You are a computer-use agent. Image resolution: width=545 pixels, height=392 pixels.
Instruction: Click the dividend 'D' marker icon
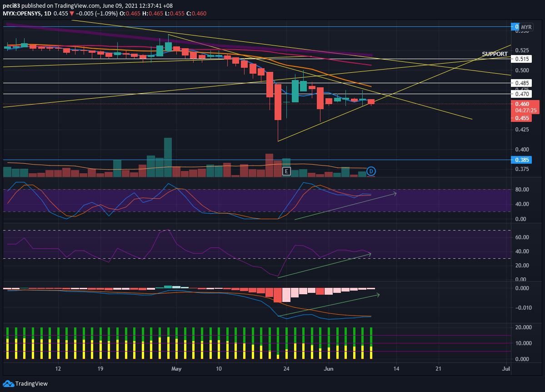(371, 171)
